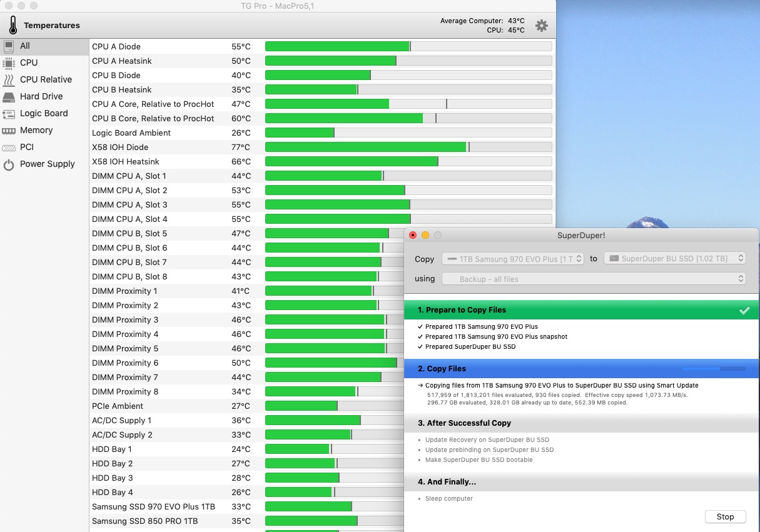The width and height of the screenshot is (760, 532).
Task: Select DIMM CPU B, Slot 8 row
Action: pyautogui.click(x=247, y=276)
